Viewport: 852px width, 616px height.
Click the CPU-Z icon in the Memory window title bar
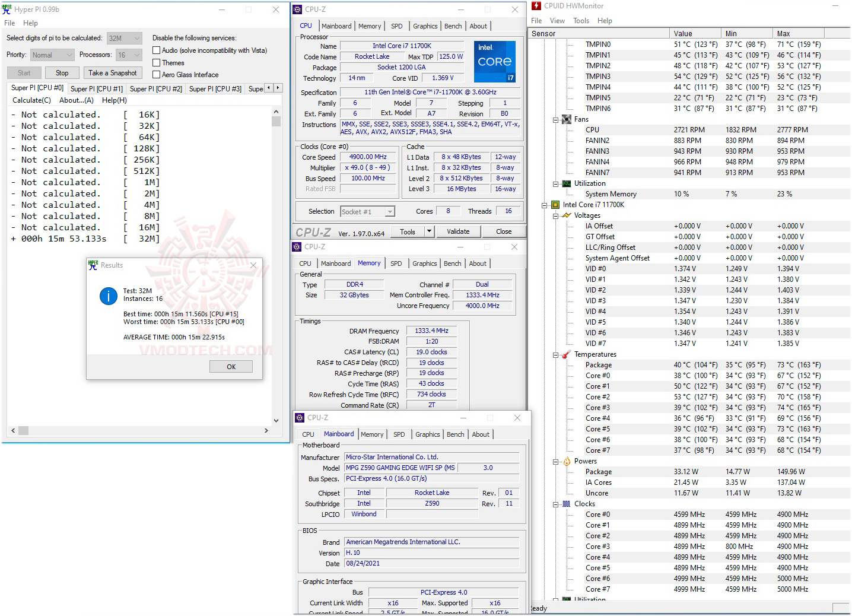pyautogui.click(x=297, y=246)
